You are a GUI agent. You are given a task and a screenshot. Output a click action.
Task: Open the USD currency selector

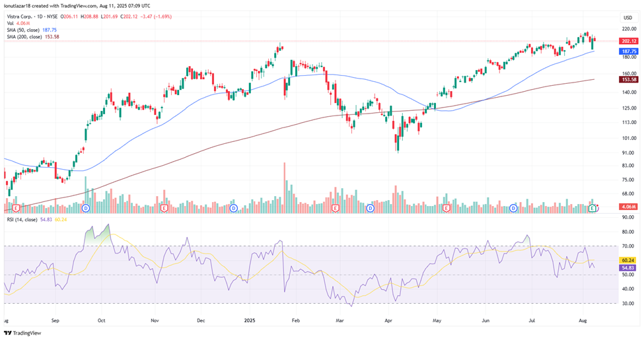627,18
